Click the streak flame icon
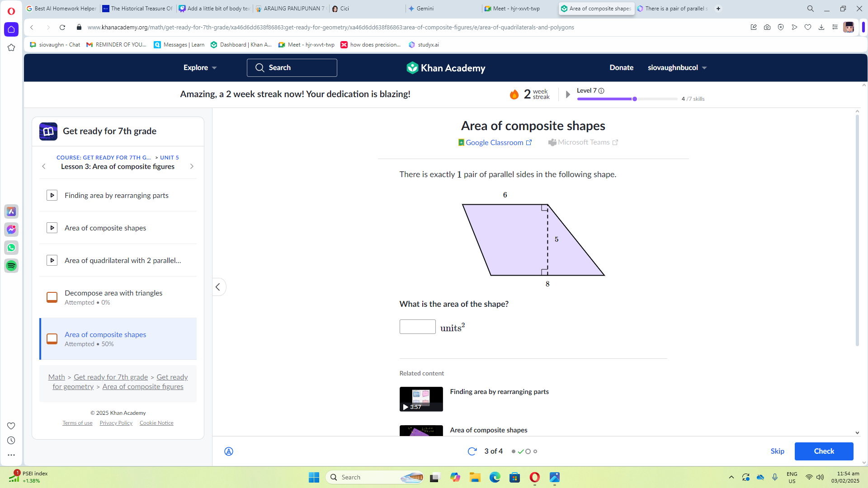868x488 pixels. (x=514, y=94)
